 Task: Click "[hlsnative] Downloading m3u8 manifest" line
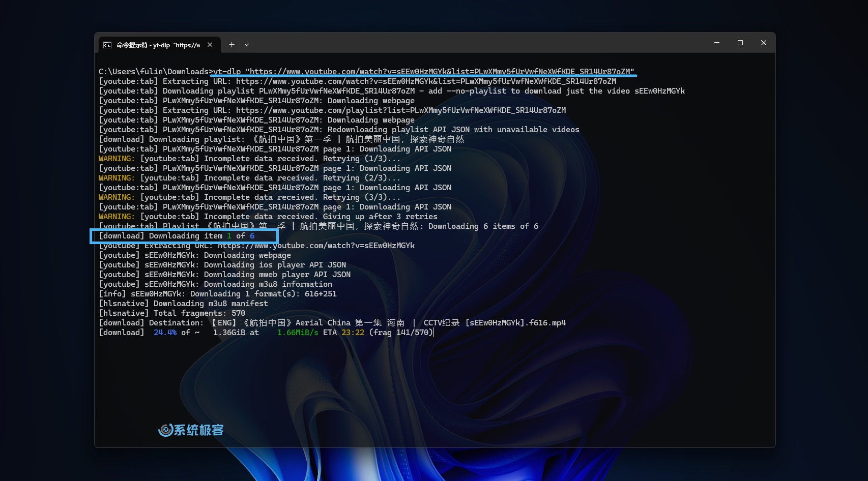point(183,304)
